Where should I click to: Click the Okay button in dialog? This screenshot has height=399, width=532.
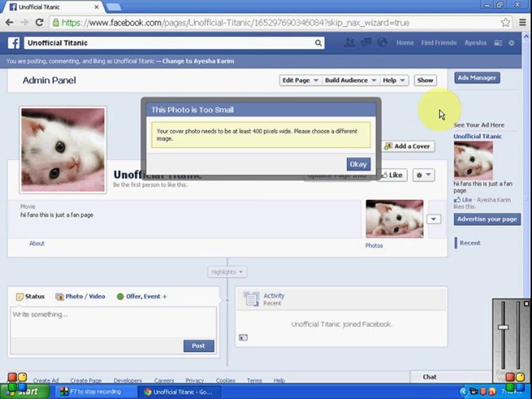tap(359, 165)
